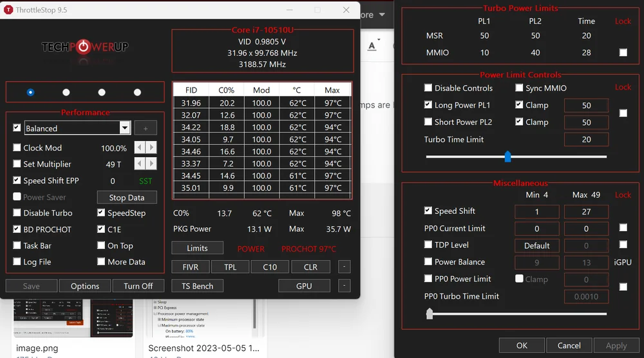
Task: Enable the Disable Controls checkbox
Action: pos(428,88)
